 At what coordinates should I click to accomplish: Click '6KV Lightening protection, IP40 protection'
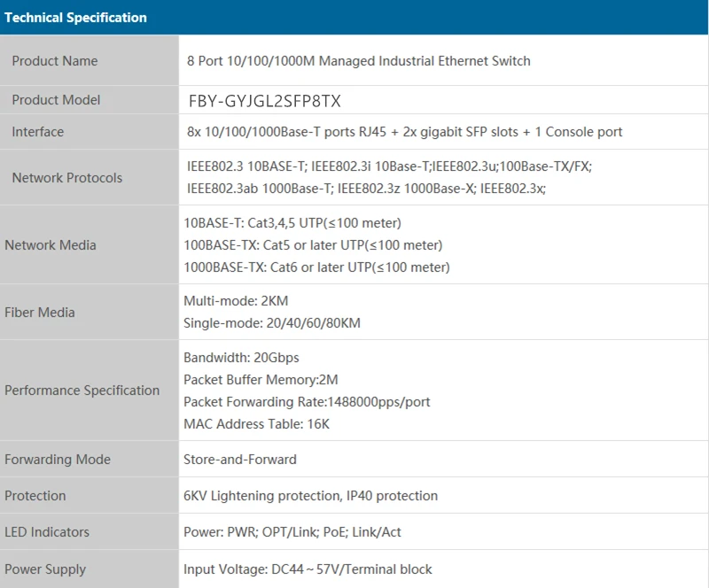point(311,496)
